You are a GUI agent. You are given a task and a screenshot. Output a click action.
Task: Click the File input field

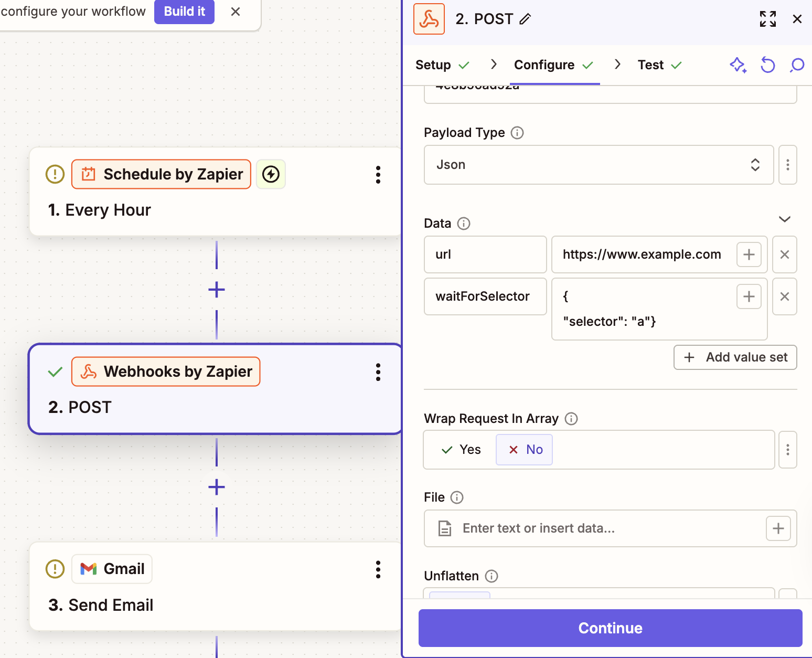pyautogui.click(x=598, y=528)
